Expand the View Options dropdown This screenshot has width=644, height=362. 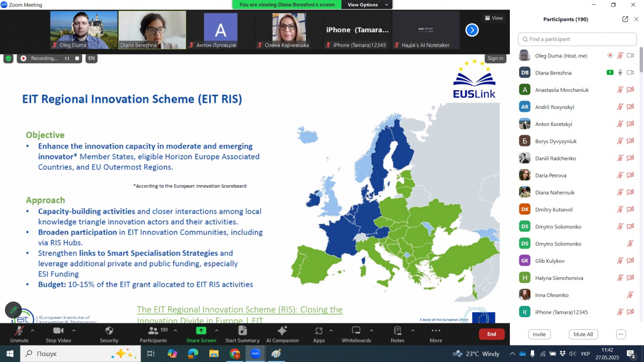pos(366,5)
